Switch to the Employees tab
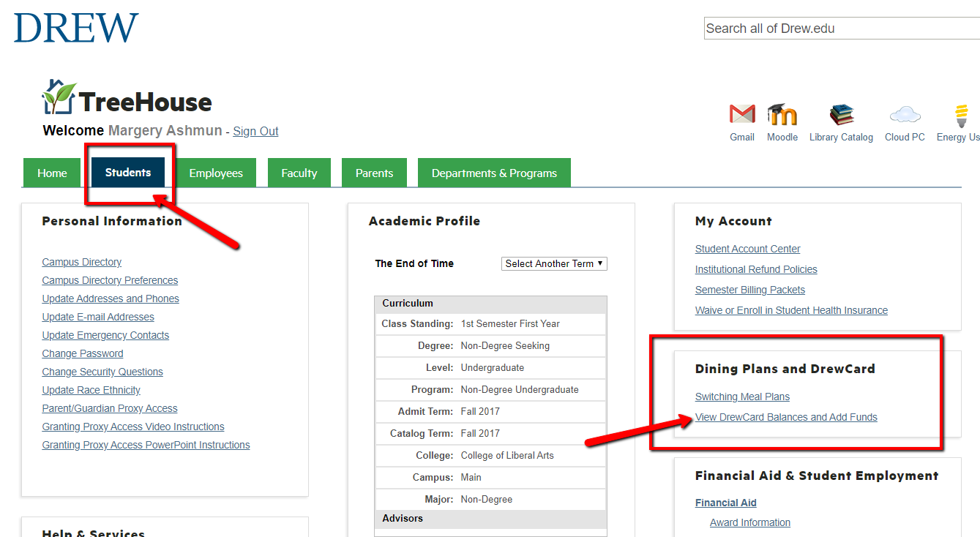The height and width of the screenshot is (537, 980). click(x=216, y=173)
